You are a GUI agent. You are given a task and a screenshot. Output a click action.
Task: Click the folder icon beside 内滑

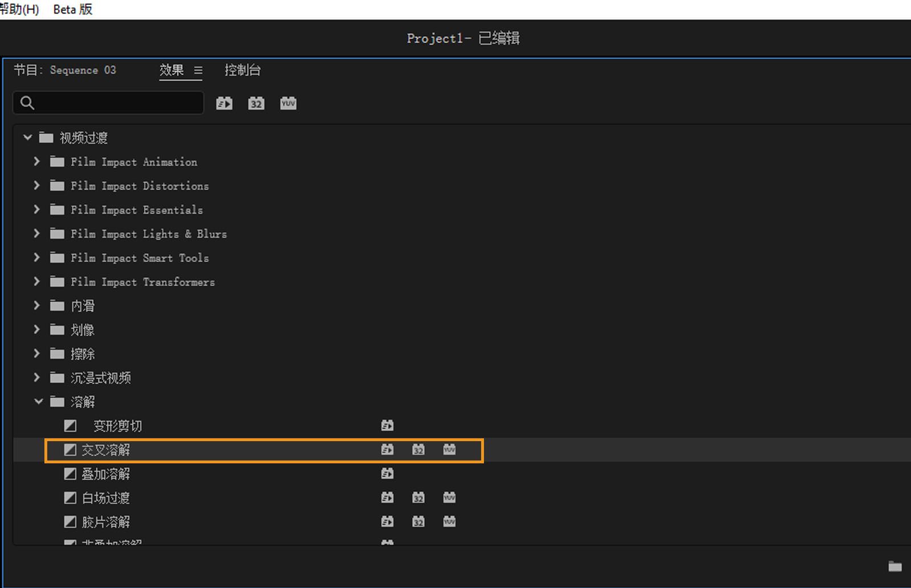[x=57, y=306]
